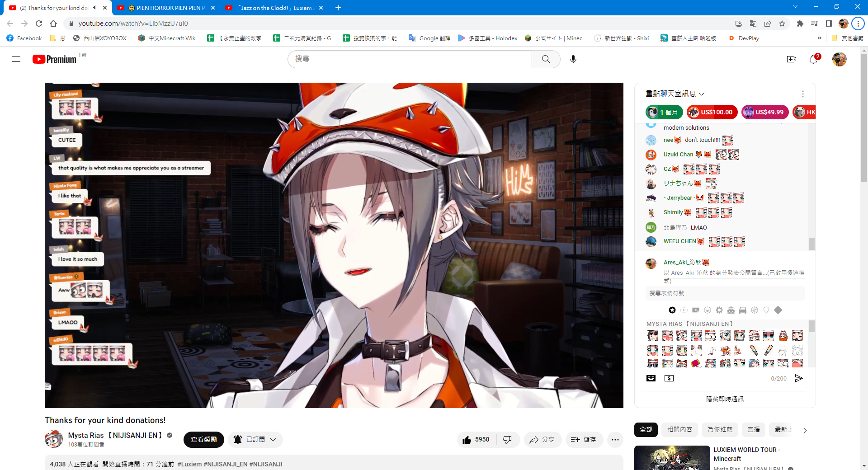Click the emoji picker scrollbar thumb
Image resolution: width=868 pixels, height=470 pixels.
point(812,326)
